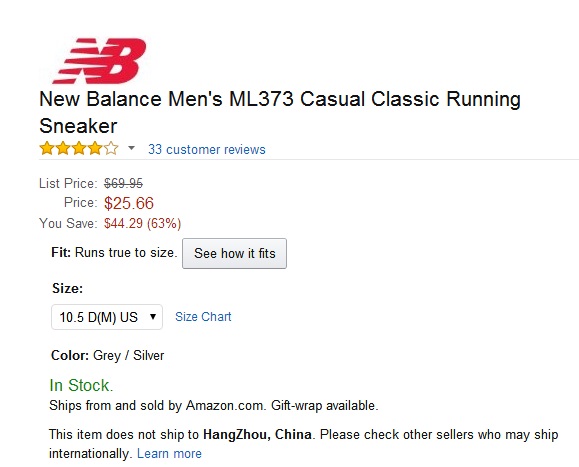Image resolution: width=579 pixels, height=467 pixels.
Task: Click the product title text
Action: (280, 112)
